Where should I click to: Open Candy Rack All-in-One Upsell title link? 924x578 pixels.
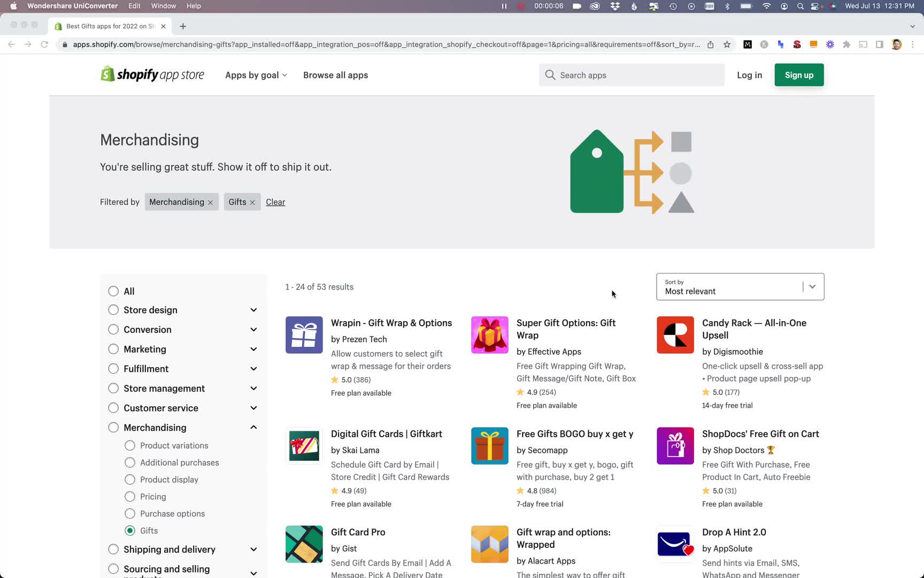click(754, 329)
